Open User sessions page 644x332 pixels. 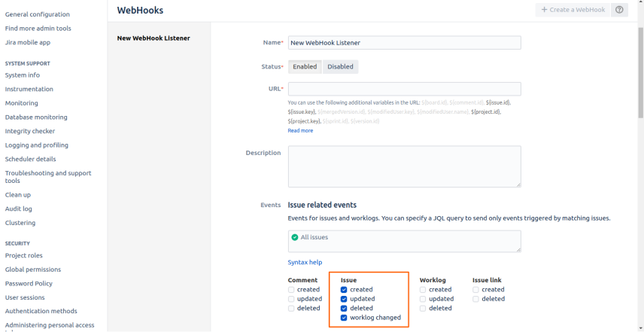coord(25,297)
